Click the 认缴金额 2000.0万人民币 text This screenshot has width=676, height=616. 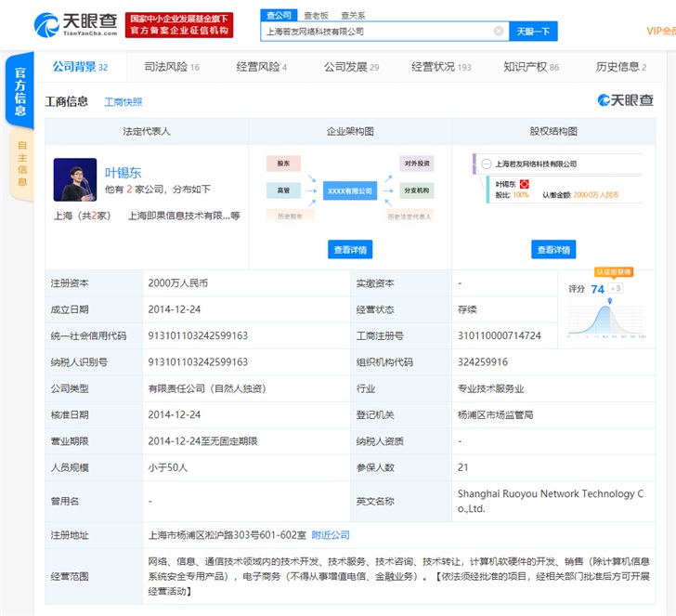580,195
